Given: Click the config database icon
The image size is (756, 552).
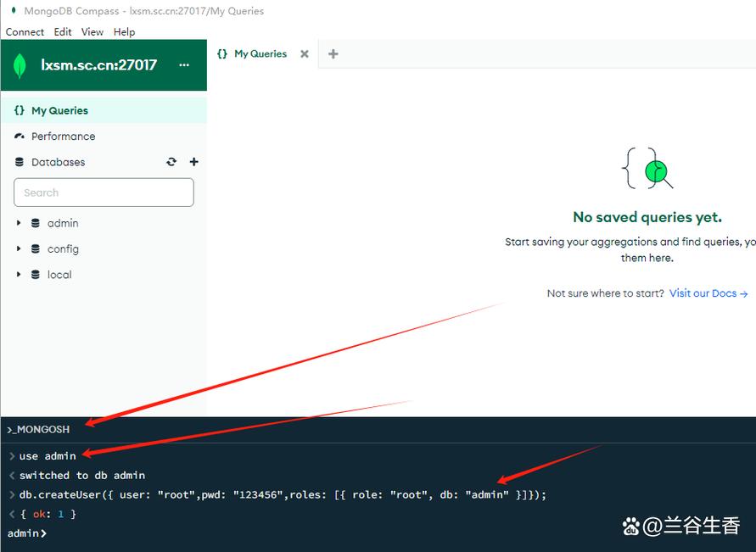Looking at the screenshot, I should click(35, 248).
